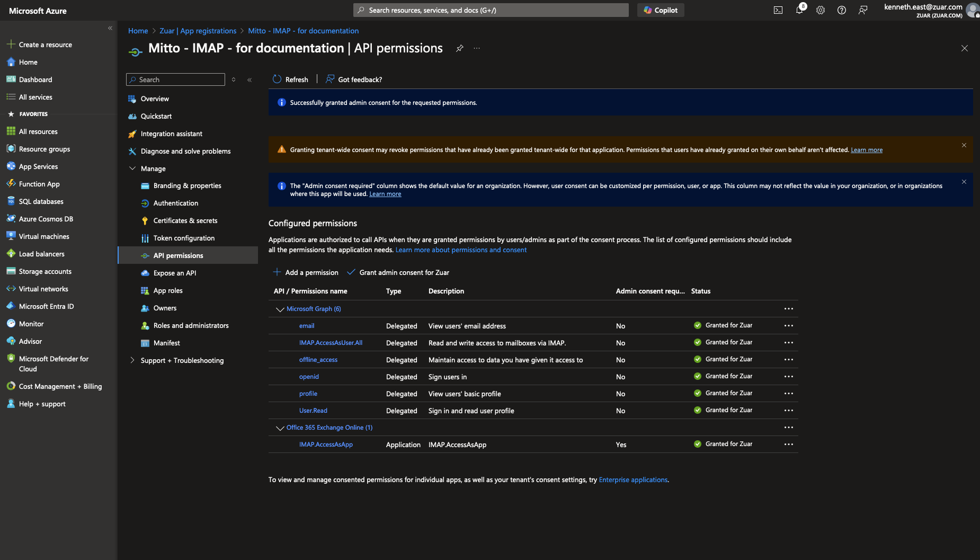This screenshot has height=560, width=980.
Task: Open portal settings gear
Action: [821, 10]
